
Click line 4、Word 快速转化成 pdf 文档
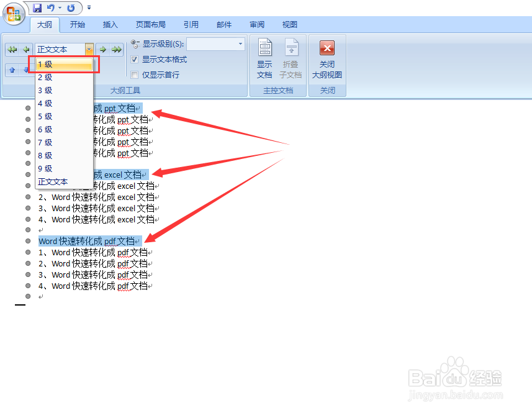click(x=96, y=286)
